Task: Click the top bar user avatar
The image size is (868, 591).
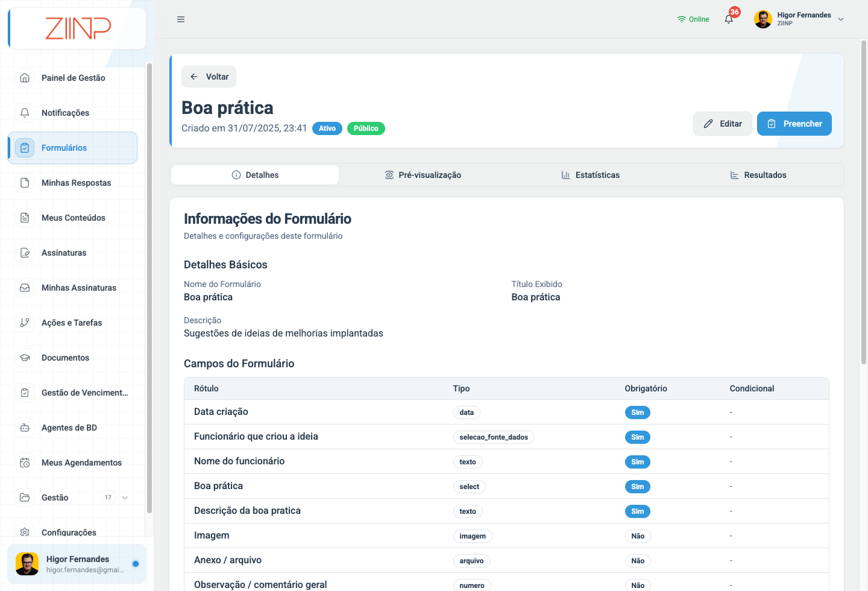Action: pyautogui.click(x=763, y=19)
